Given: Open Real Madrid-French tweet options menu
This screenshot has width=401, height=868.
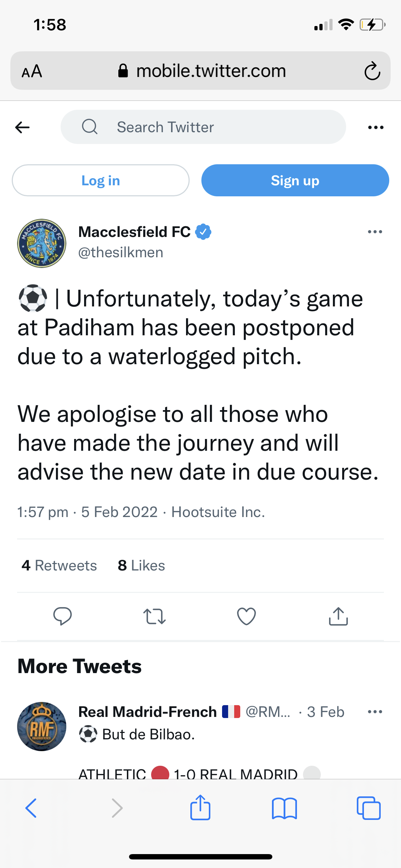Looking at the screenshot, I should [x=375, y=712].
